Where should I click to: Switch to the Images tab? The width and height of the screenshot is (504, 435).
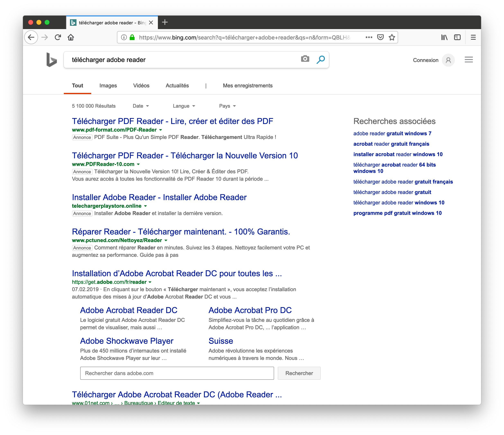[x=108, y=86]
